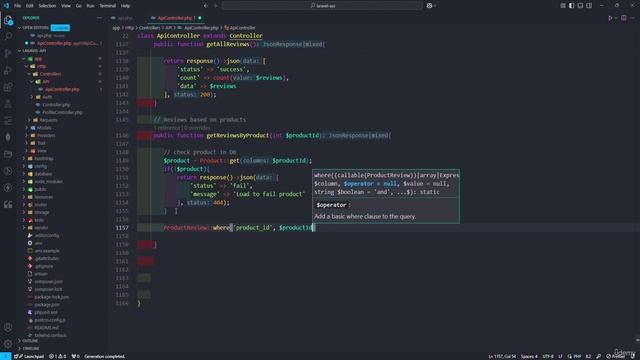Open package.json in the file tree
640x360 pixels.
[x=47, y=305]
